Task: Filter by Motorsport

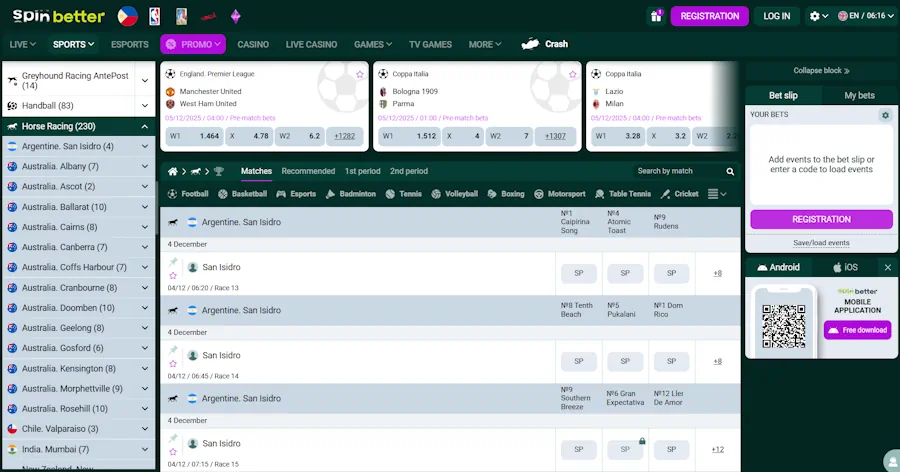Action: point(560,194)
